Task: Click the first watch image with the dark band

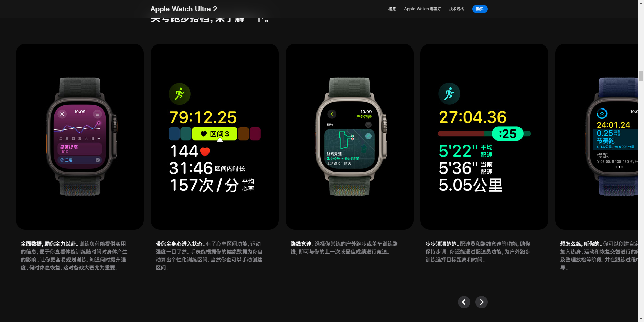Action: pyautogui.click(x=81, y=136)
